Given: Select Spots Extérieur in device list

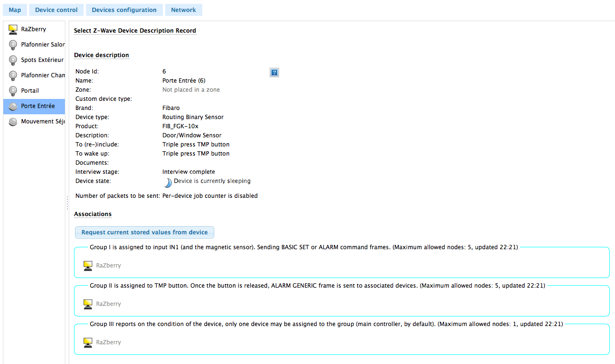Looking at the screenshot, I should [x=34, y=60].
